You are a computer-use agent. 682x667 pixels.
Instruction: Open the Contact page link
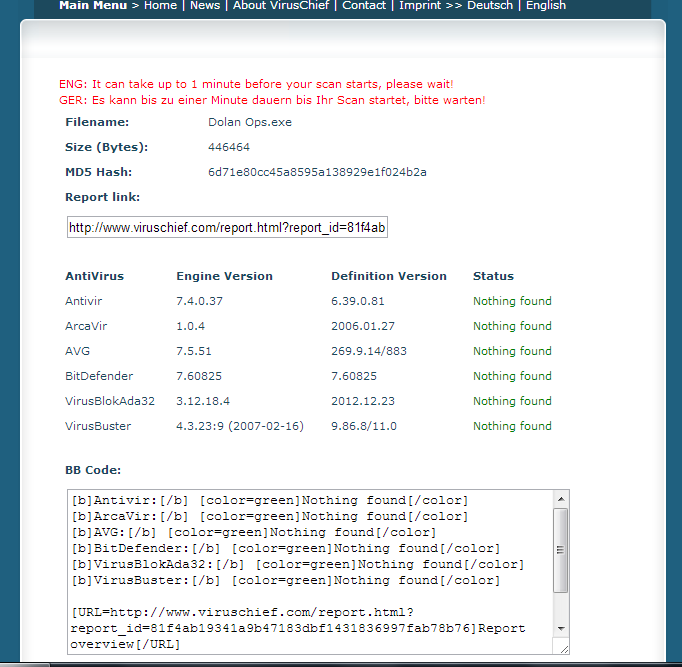364,5
